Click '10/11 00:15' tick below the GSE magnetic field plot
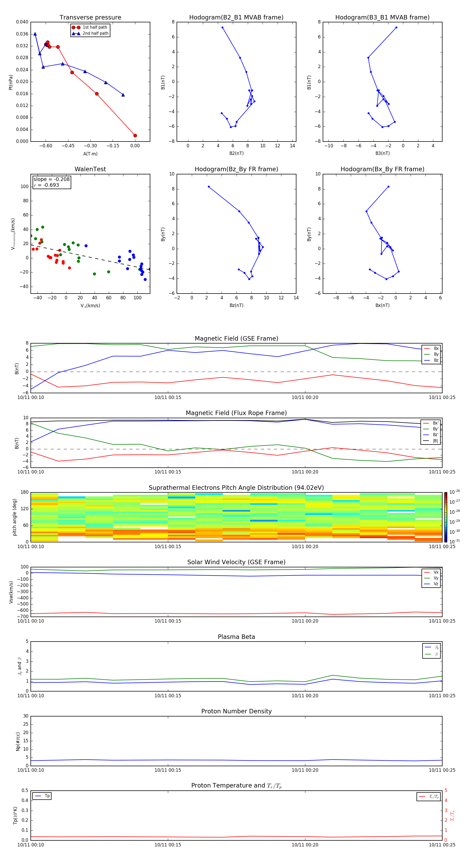Screen dimensions: 473x868 [168, 398]
